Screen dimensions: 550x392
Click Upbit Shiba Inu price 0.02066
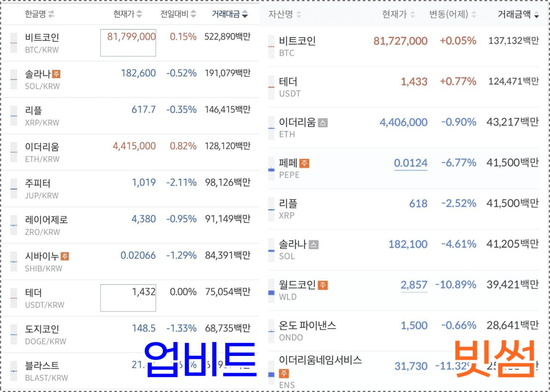(138, 256)
